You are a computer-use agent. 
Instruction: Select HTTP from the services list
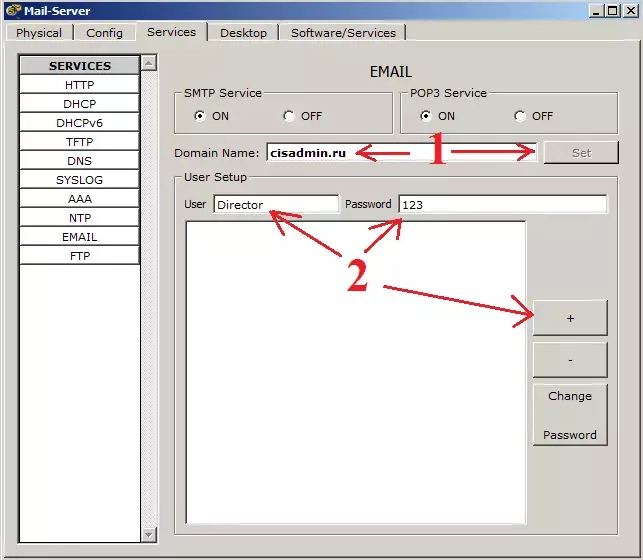pyautogui.click(x=80, y=85)
